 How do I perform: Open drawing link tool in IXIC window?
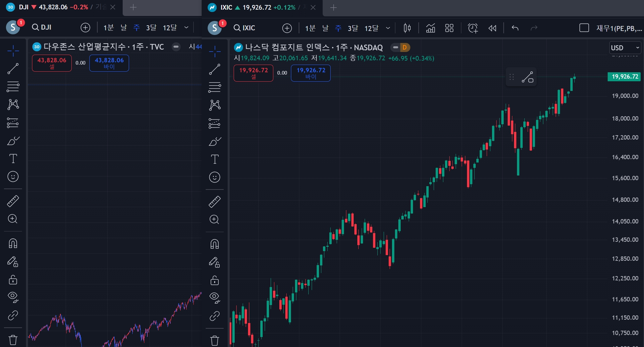215,316
